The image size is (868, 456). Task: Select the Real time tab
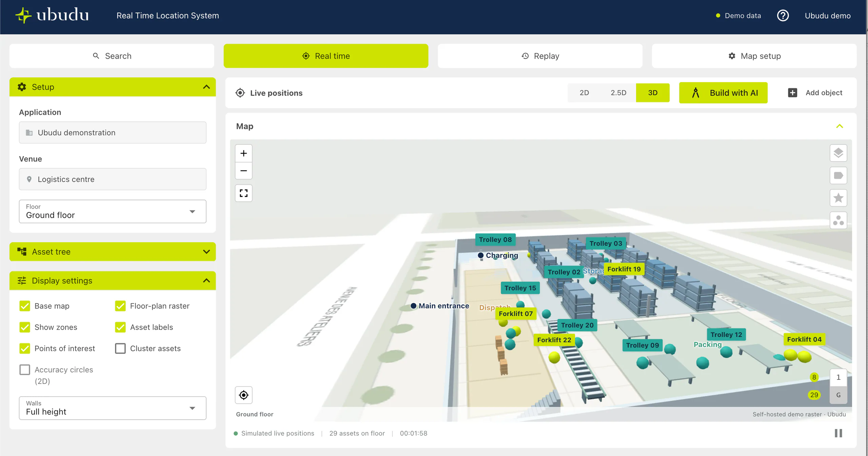(x=326, y=56)
